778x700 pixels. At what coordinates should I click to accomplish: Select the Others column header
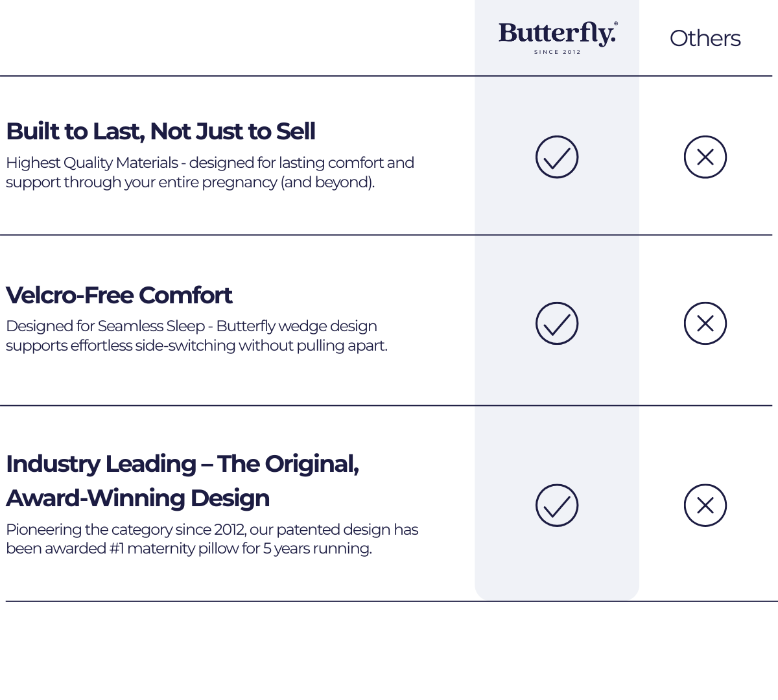705,38
